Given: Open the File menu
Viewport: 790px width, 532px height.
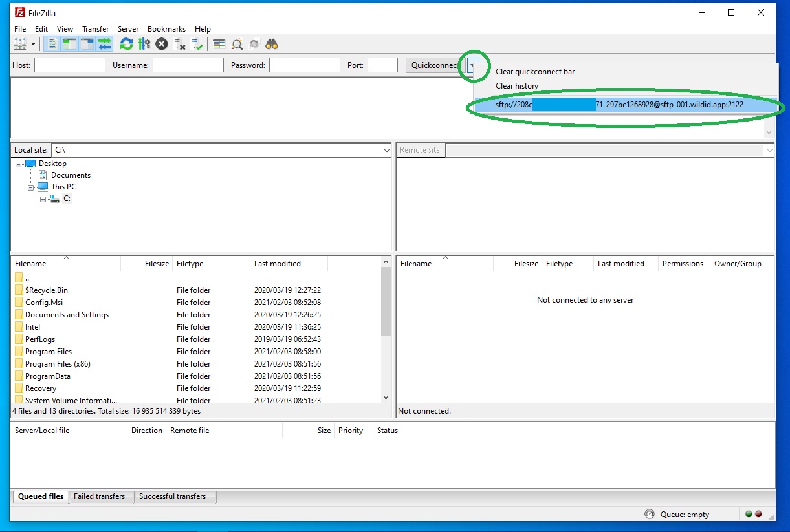Looking at the screenshot, I should [20, 29].
